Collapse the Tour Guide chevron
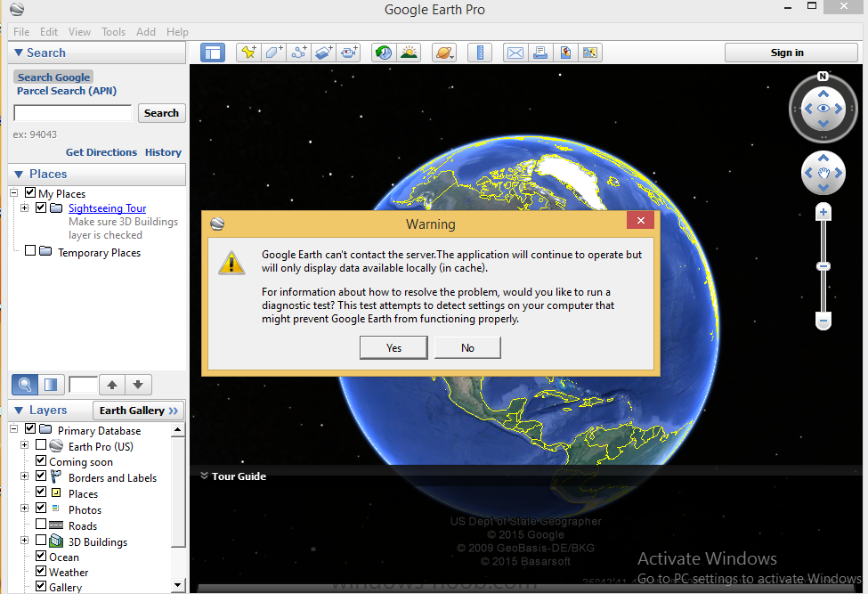This screenshot has height=594, width=868. click(x=204, y=476)
